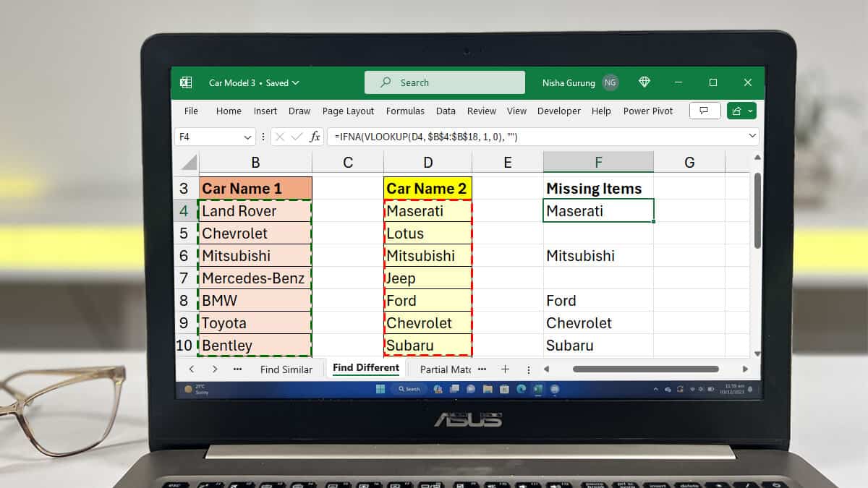Click the left sheet navigation arrow
Image resolution: width=868 pixels, height=488 pixels.
[x=191, y=369]
